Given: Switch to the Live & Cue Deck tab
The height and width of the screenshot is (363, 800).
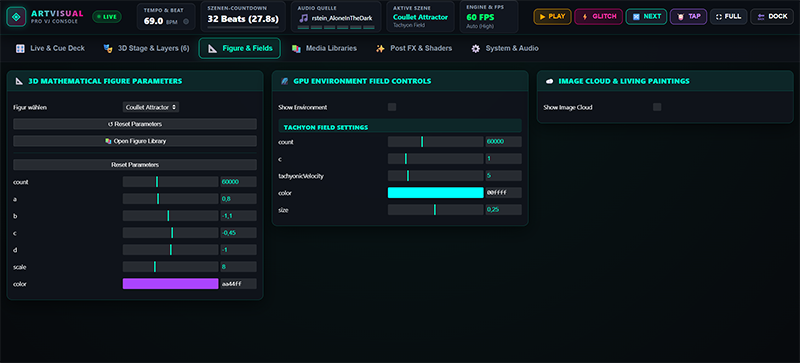Looking at the screenshot, I should coord(50,49).
